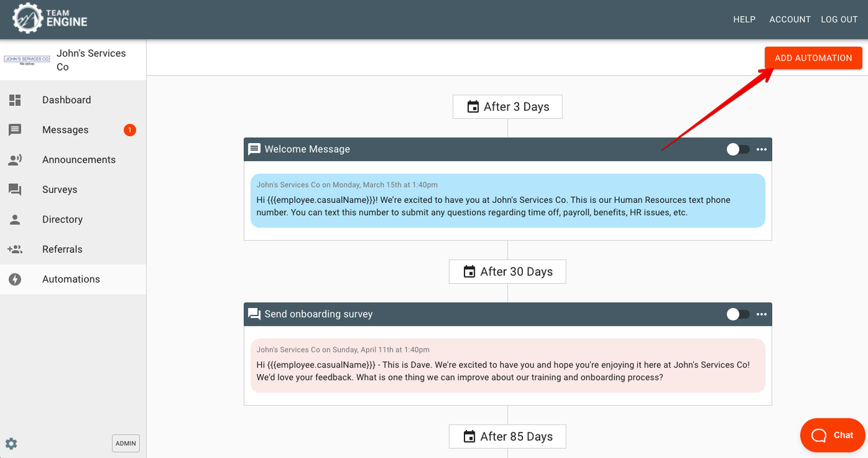This screenshot has width=868, height=458.
Task: Open the Chat support widget
Action: [x=834, y=435]
